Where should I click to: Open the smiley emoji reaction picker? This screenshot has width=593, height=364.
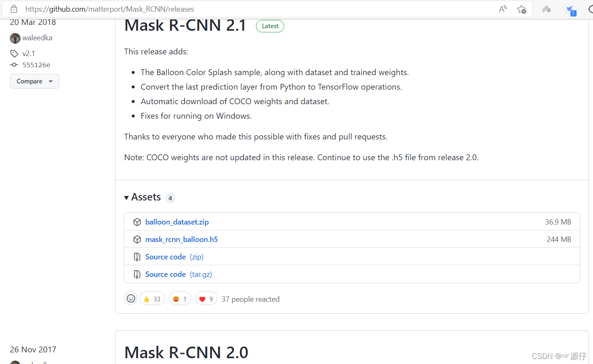click(130, 298)
